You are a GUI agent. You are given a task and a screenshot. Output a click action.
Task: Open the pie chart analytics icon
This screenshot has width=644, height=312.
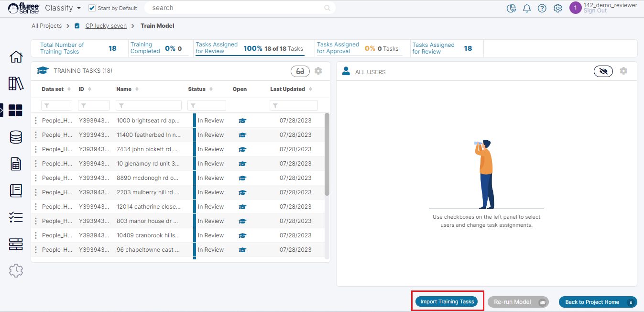[511, 8]
